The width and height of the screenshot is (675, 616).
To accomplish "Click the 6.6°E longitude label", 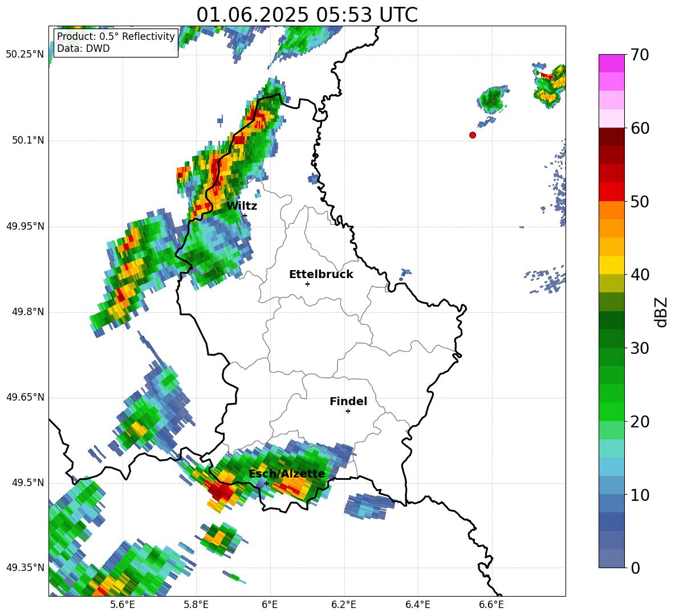I will [x=491, y=605].
